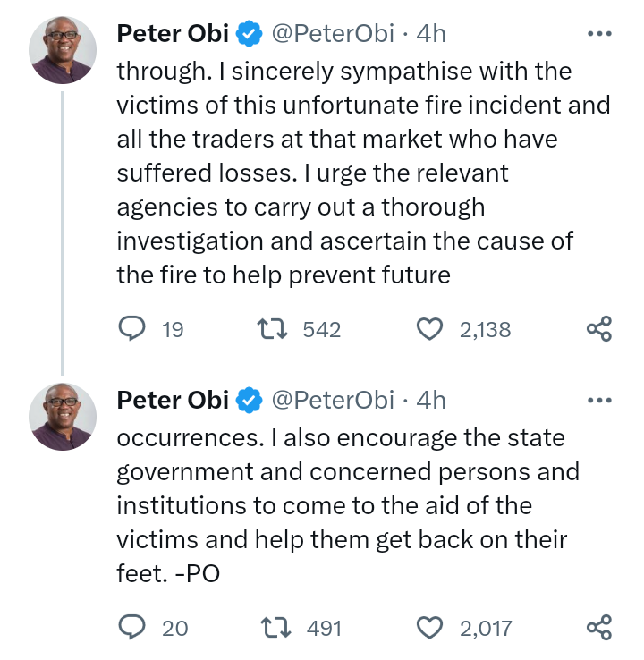The height and width of the screenshot is (660, 644).
Task: Reply to the tweet with 20 comments
Action: 132,628
